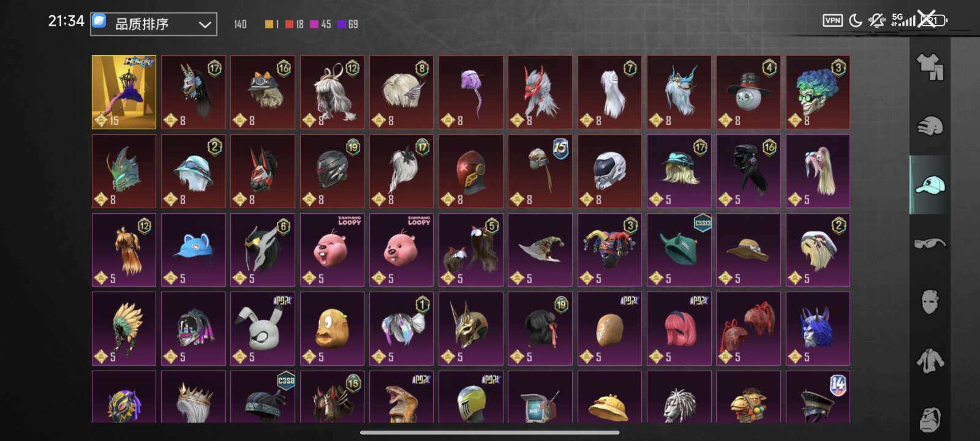The width and height of the screenshot is (980, 441).
Task: Select the white rabbit mask item
Action: pos(263,328)
